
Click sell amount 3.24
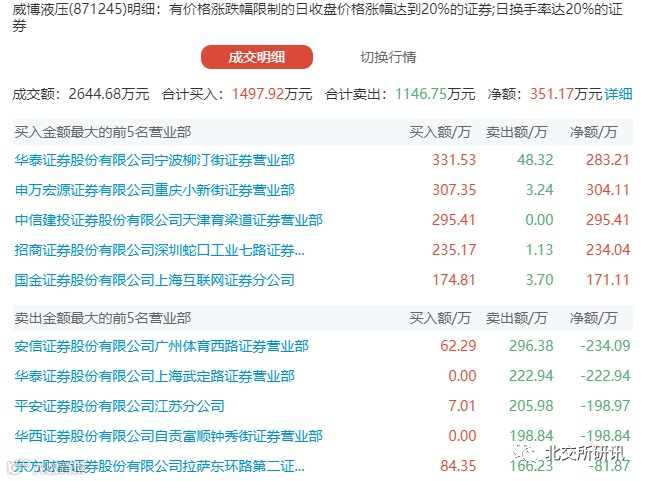click(x=539, y=190)
